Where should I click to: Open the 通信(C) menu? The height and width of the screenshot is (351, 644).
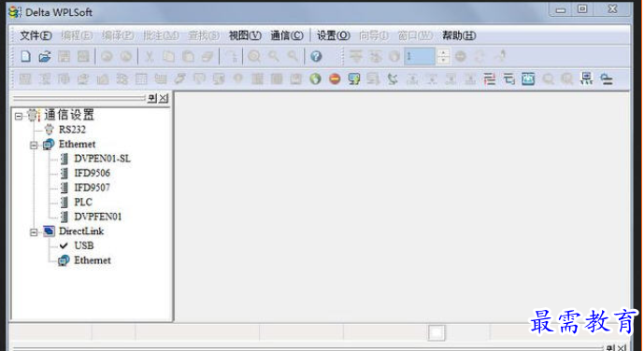pos(287,35)
